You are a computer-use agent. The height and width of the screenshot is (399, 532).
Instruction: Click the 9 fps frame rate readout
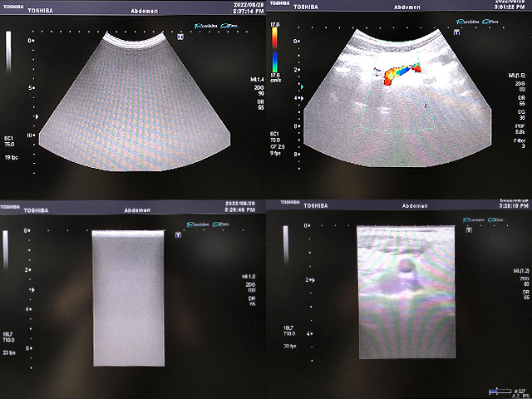pos(277,153)
